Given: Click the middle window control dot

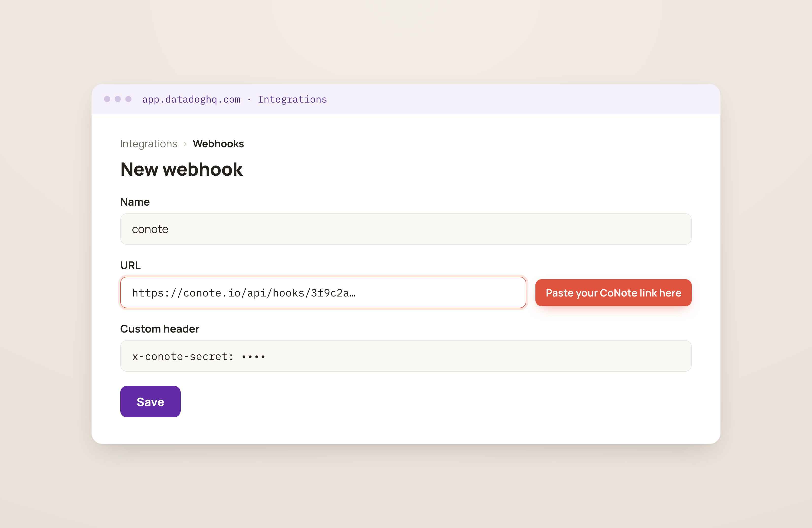Looking at the screenshot, I should click(118, 99).
